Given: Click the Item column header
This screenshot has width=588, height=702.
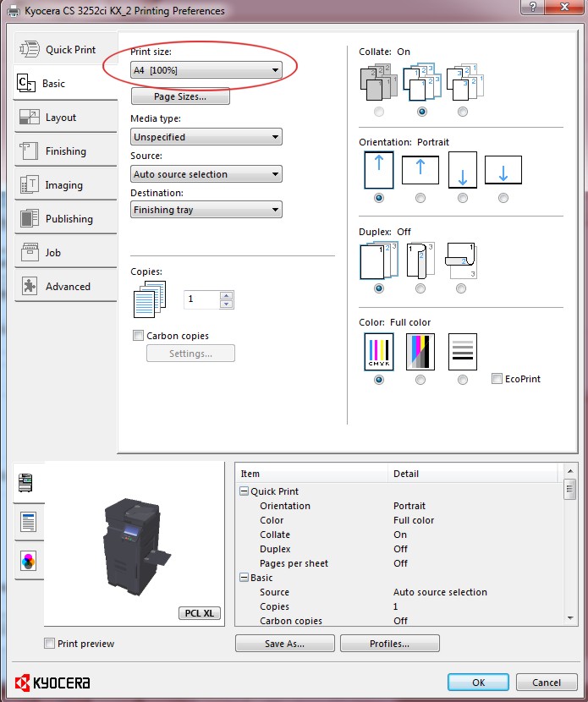Looking at the screenshot, I should click(311, 474).
